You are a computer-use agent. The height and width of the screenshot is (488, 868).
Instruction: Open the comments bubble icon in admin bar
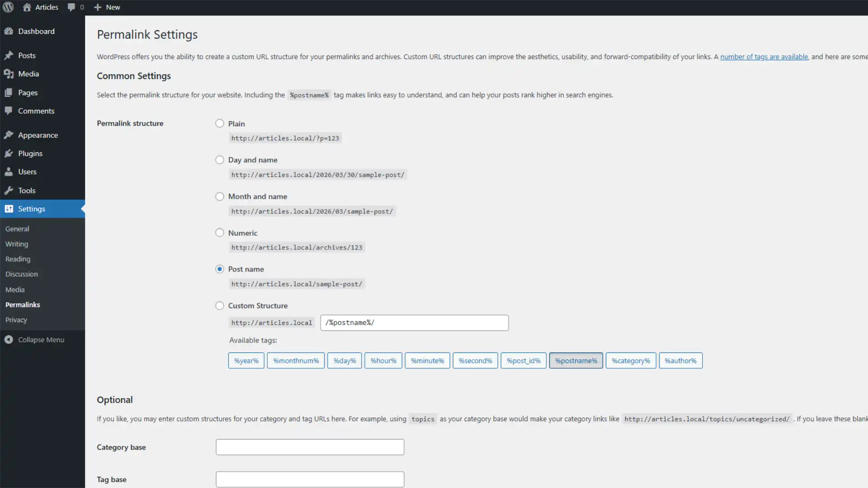tap(71, 7)
